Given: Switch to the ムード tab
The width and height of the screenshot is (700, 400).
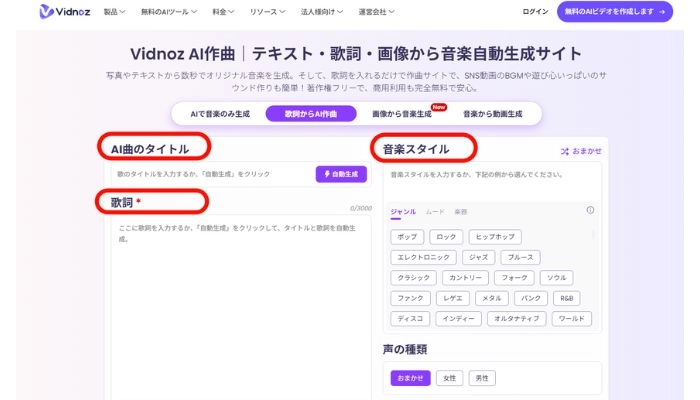Looking at the screenshot, I should 435,212.
